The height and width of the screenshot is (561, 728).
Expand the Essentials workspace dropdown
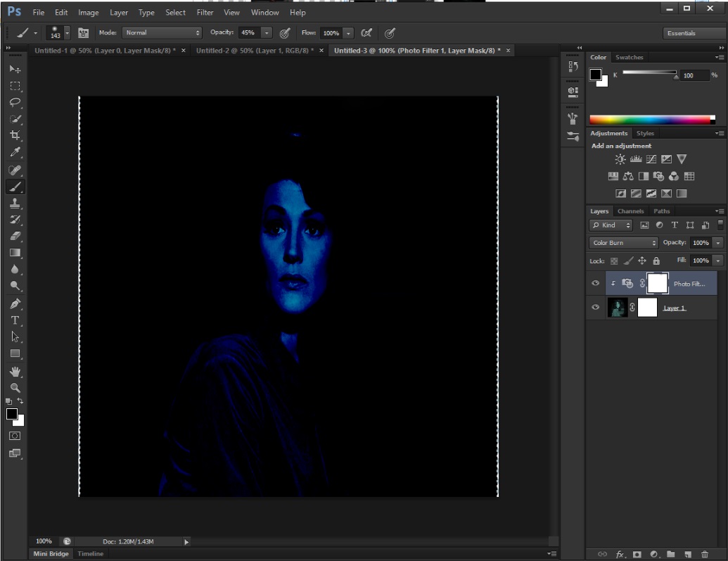coord(693,33)
